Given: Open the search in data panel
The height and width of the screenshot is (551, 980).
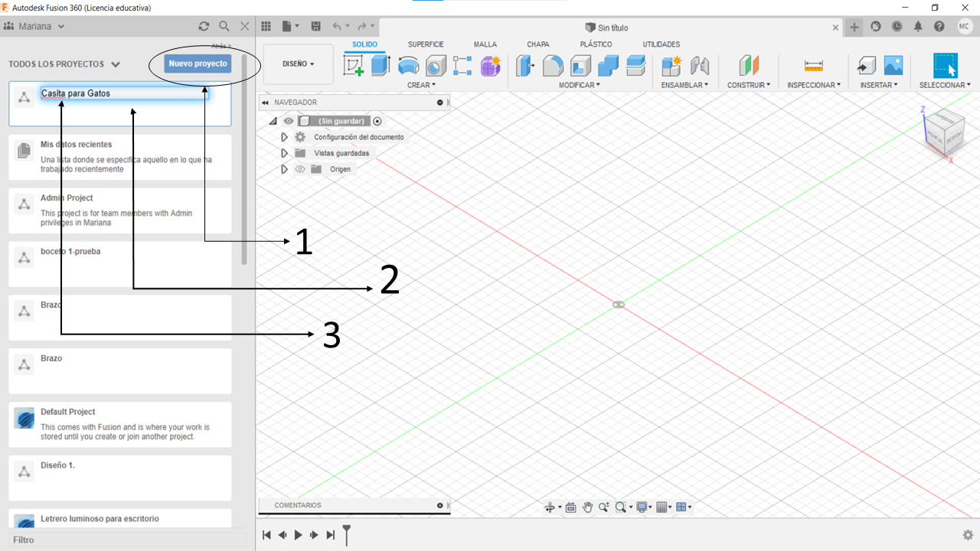Looking at the screenshot, I should click(x=224, y=26).
